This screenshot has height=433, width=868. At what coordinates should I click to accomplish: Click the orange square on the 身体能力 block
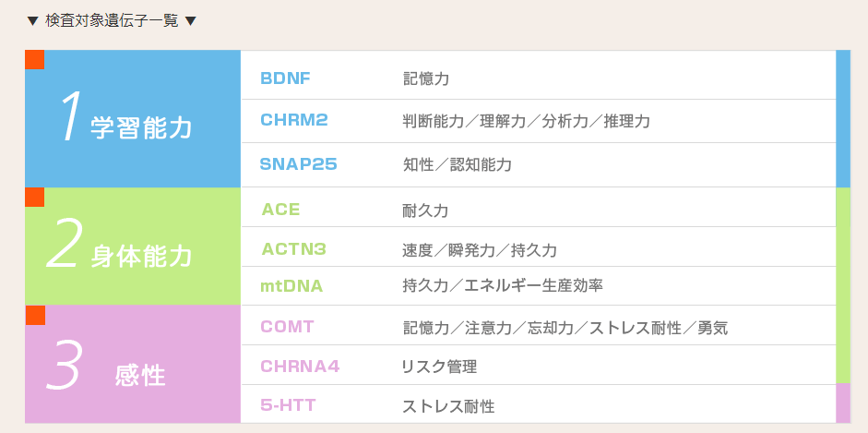(34, 198)
